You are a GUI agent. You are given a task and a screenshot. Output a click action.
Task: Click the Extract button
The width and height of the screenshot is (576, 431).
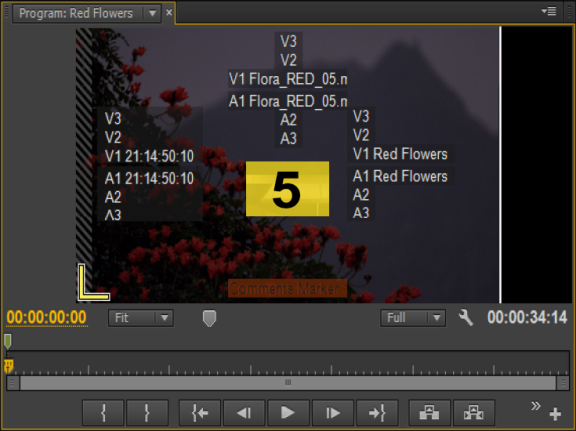tap(474, 413)
